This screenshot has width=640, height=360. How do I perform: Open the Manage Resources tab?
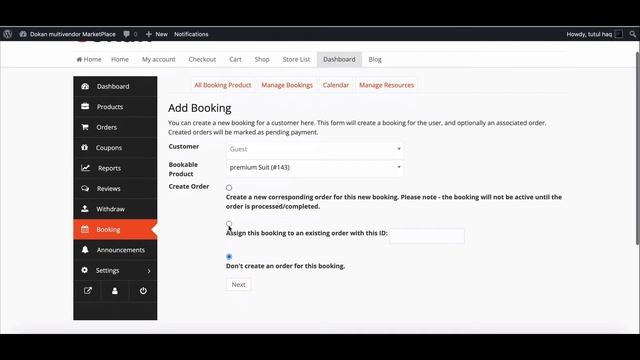click(386, 85)
